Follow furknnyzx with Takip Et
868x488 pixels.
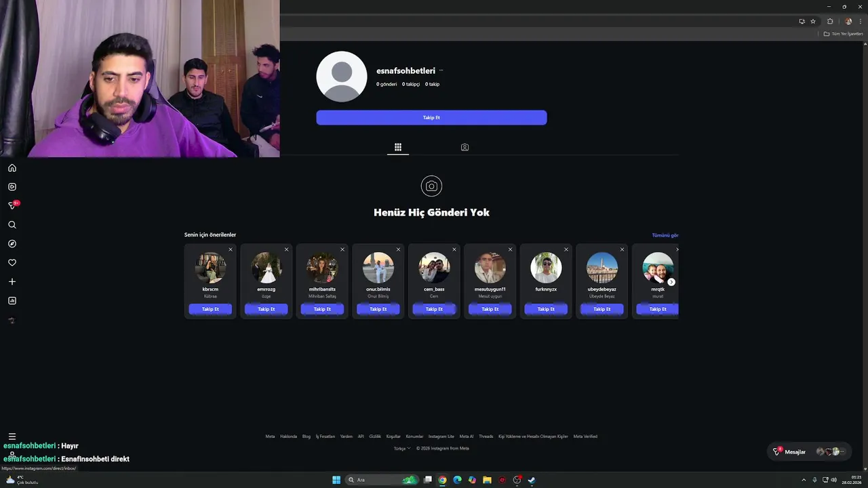pyautogui.click(x=546, y=309)
